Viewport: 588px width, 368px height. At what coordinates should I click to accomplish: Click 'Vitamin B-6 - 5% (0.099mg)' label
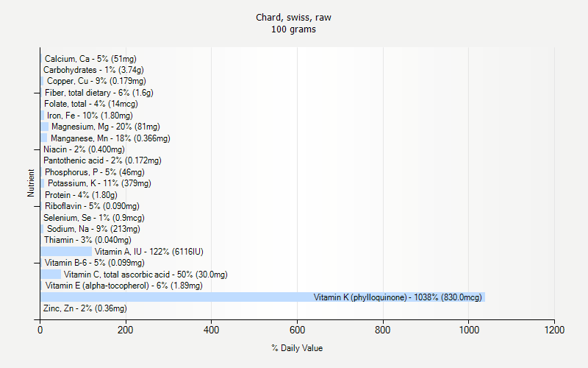point(95,263)
